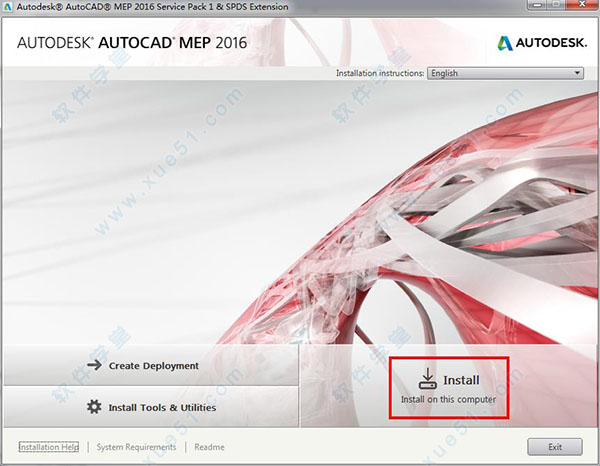Click the download icon above Install
Screen dimensions: 600x466
pyautogui.click(x=427, y=378)
